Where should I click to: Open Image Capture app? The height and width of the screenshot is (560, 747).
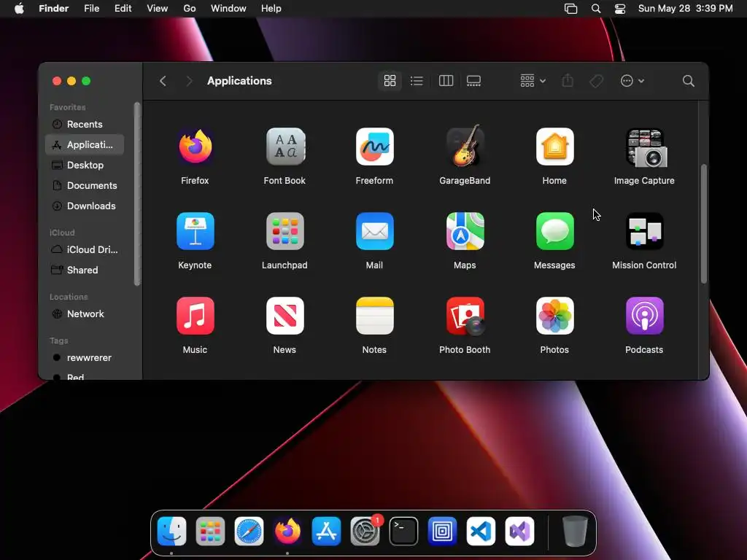[645, 147]
